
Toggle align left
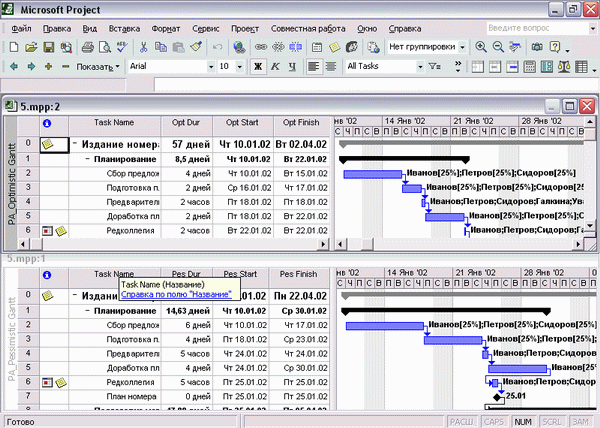(314, 67)
